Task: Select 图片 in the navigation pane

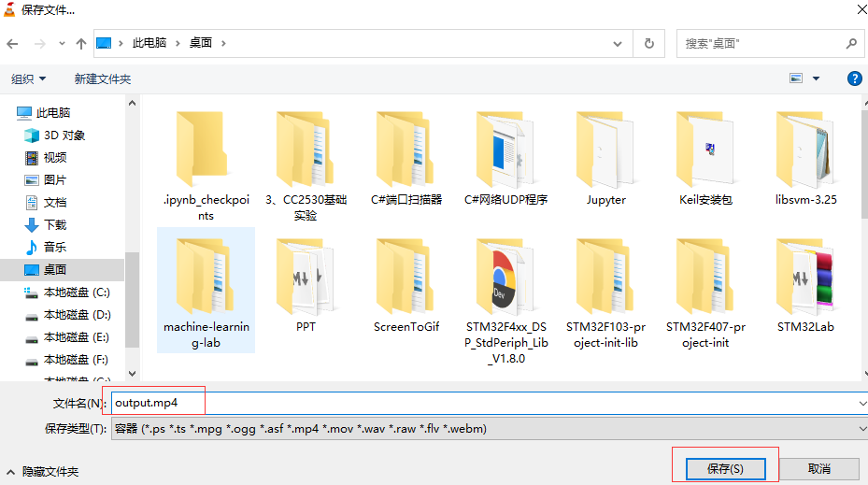Action: 46,180
